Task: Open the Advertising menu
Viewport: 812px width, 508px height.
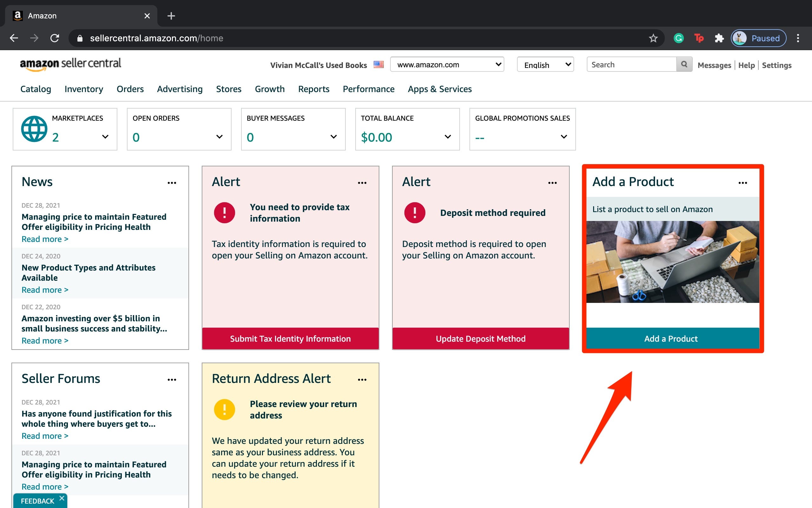Action: (180, 89)
